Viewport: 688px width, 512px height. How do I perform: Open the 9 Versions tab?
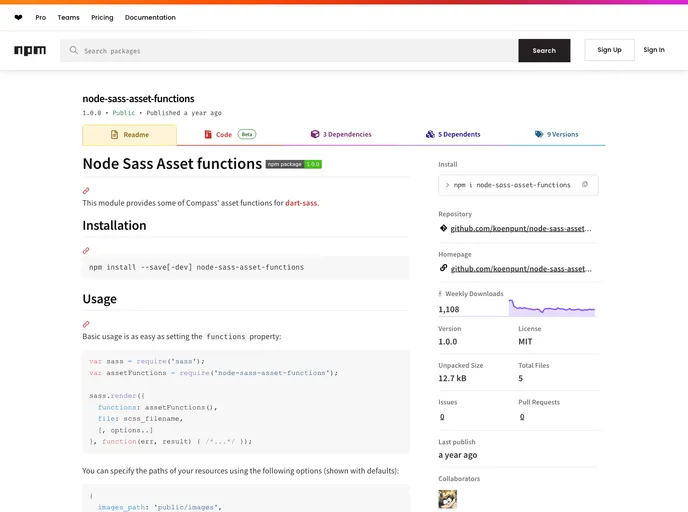[556, 134]
